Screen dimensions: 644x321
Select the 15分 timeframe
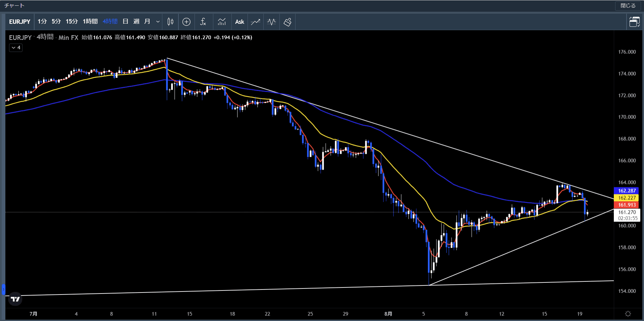(x=72, y=21)
